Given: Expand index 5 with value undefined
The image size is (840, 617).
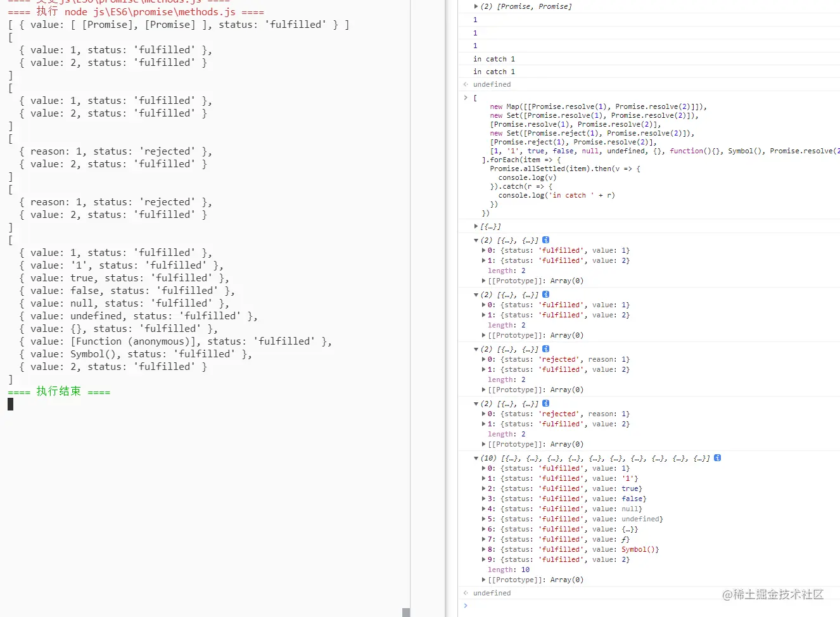Looking at the screenshot, I should pyautogui.click(x=484, y=519).
